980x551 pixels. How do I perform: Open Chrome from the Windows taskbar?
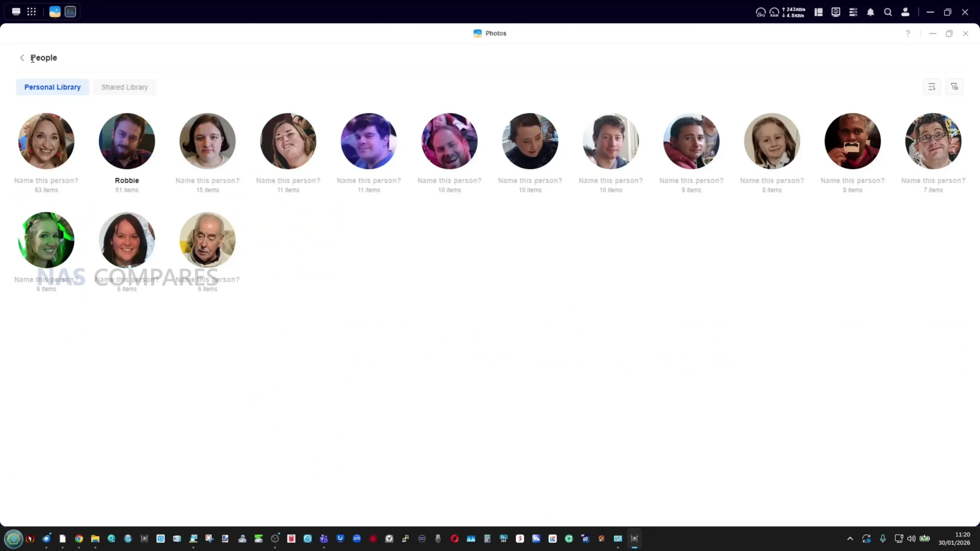[x=79, y=539]
